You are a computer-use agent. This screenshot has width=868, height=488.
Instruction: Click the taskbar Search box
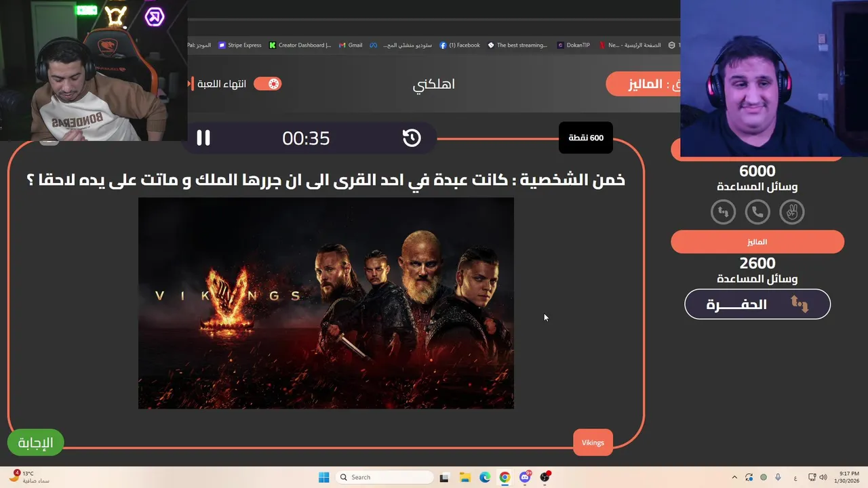385,477
